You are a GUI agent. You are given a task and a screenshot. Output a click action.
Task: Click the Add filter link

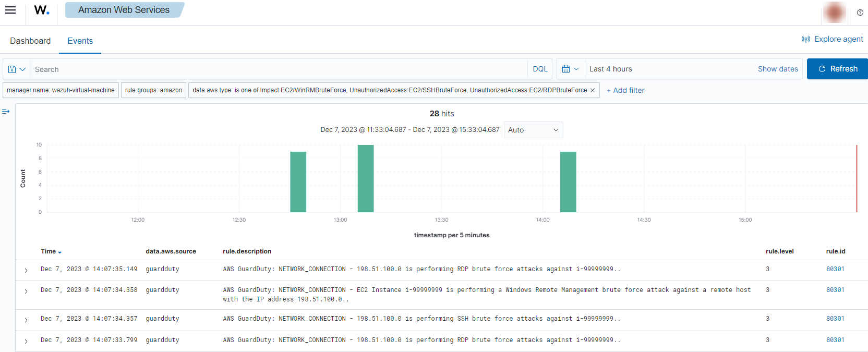(x=625, y=90)
